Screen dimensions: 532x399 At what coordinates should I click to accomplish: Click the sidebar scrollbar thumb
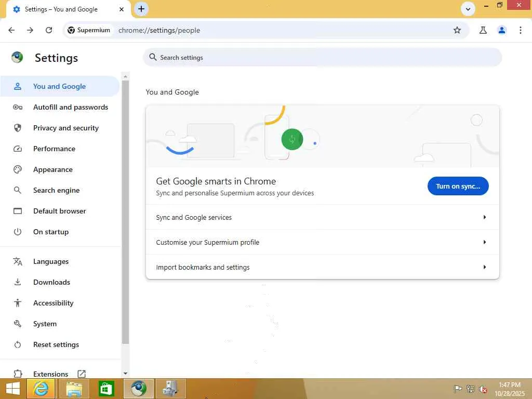coord(126,212)
